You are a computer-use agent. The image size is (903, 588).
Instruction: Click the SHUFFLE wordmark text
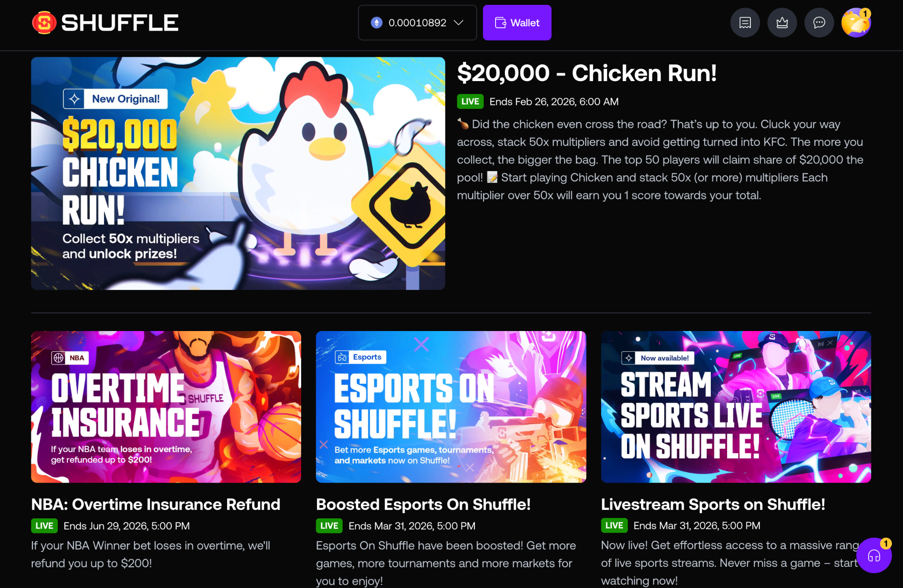pyautogui.click(x=120, y=22)
